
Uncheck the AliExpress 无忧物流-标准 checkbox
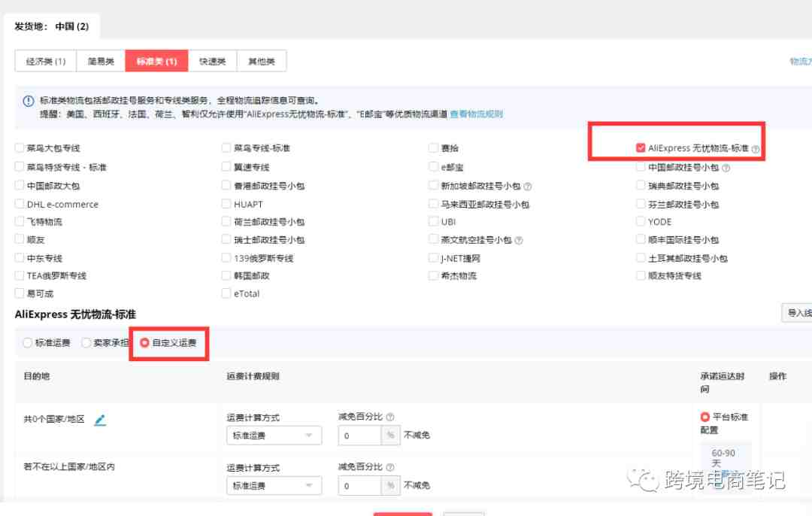tap(641, 148)
